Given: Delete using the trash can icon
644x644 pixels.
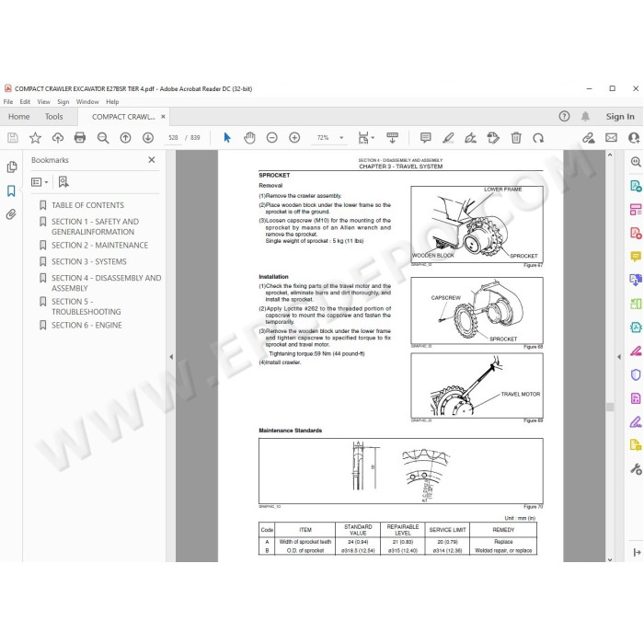Looking at the screenshot, I should point(516,138).
